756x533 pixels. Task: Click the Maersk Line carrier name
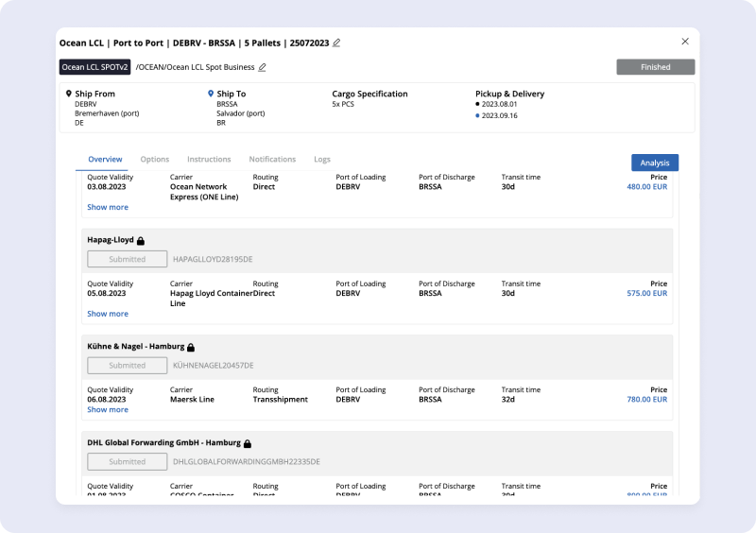[x=192, y=400]
